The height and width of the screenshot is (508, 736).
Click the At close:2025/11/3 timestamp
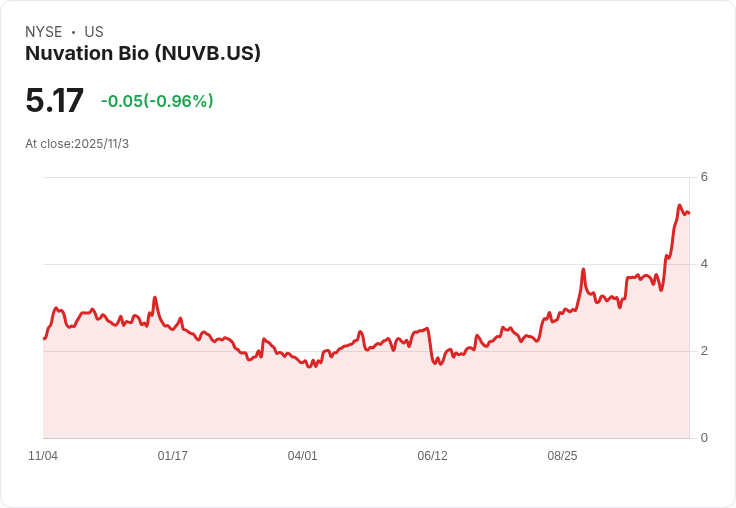coord(77,144)
